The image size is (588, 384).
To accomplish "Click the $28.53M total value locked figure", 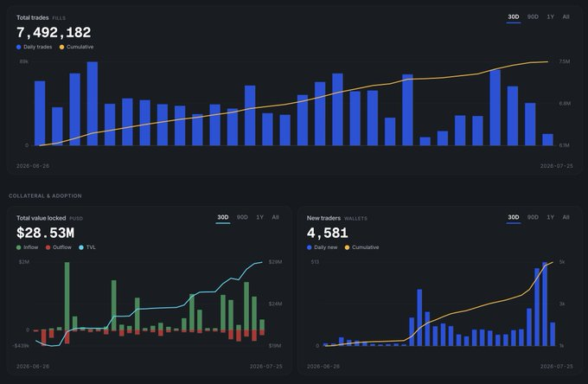I will tap(45, 234).
